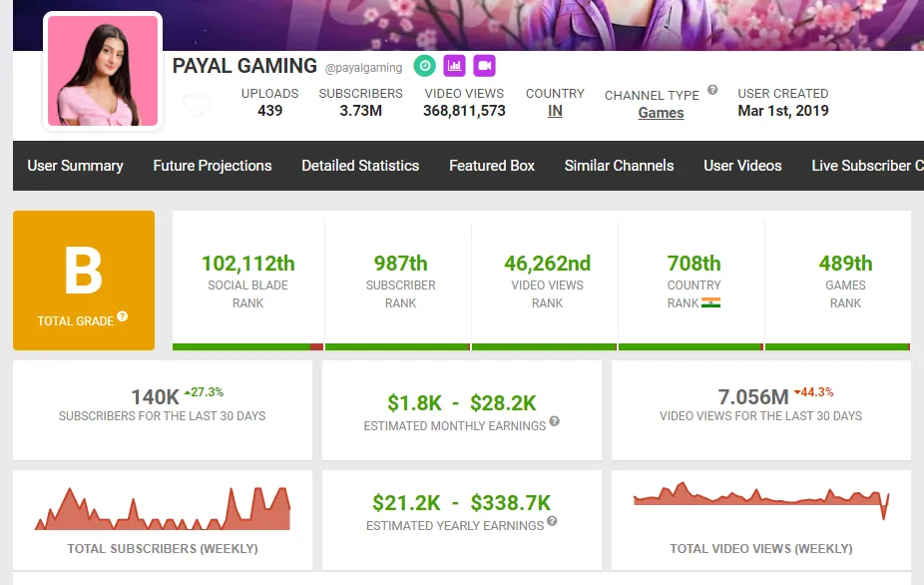Switch to the Future Projections tab
This screenshot has width=924, height=585.
(x=212, y=166)
